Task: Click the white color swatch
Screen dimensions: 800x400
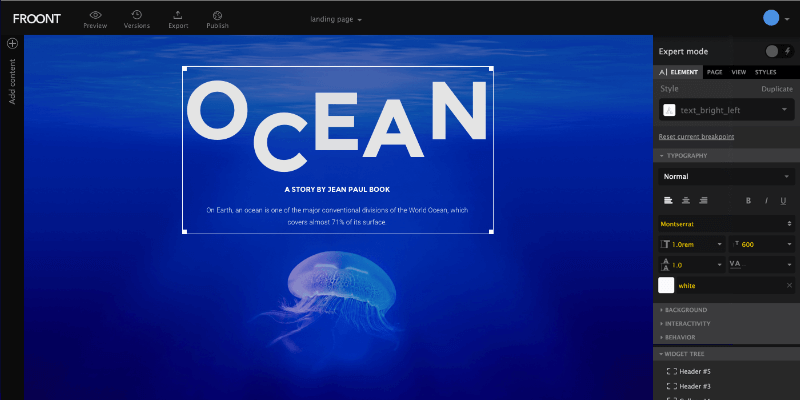Action: tap(666, 285)
